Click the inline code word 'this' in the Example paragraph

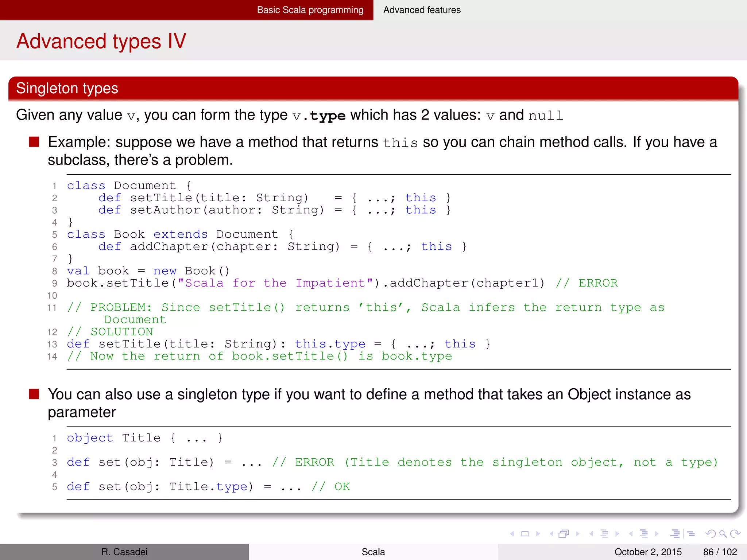pyautogui.click(x=400, y=143)
